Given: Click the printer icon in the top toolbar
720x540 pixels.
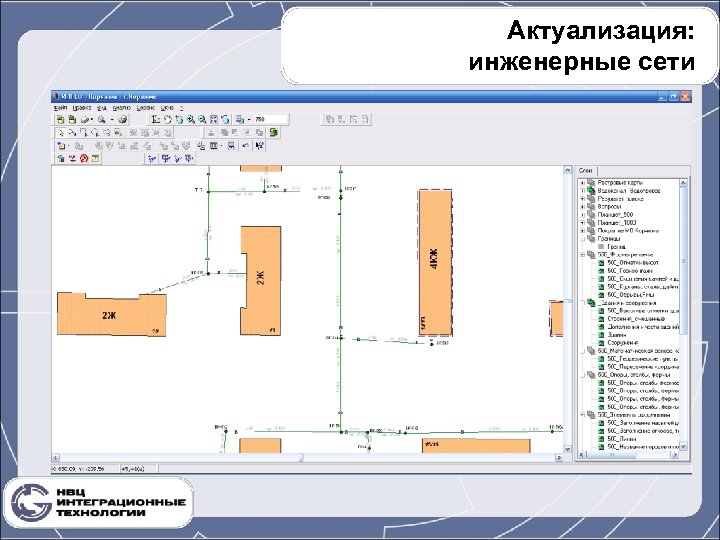Looking at the screenshot, I should pos(123,119).
